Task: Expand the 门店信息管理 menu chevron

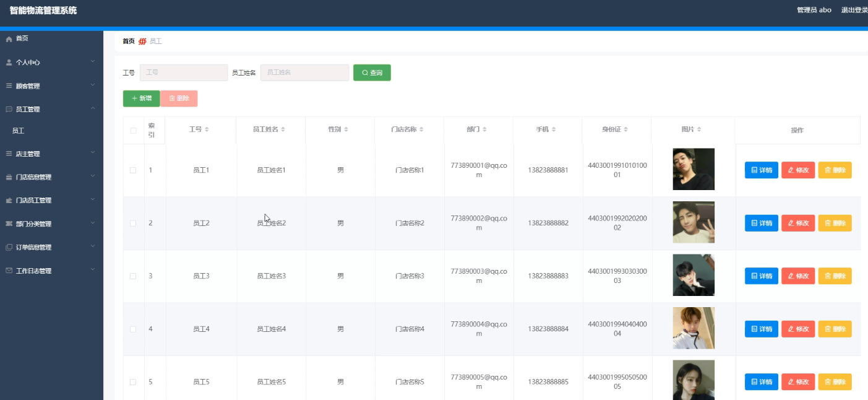Action: [93, 176]
